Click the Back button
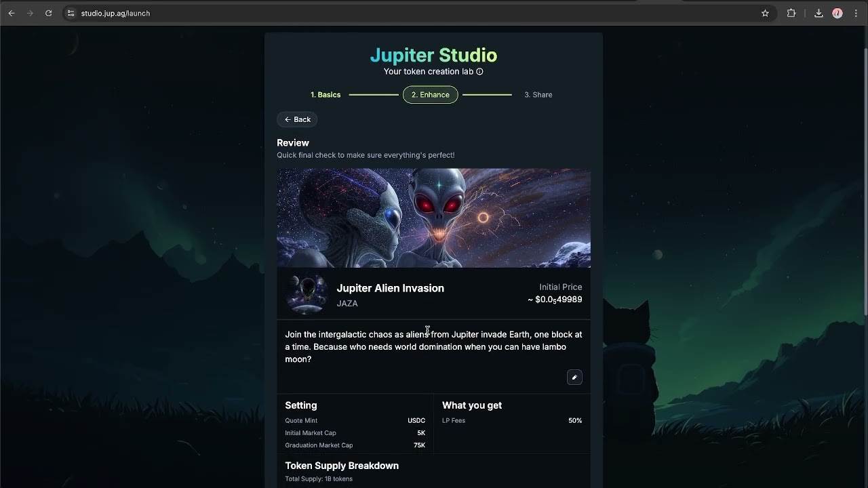Screen dimensions: 868x488 [x=297, y=119]
